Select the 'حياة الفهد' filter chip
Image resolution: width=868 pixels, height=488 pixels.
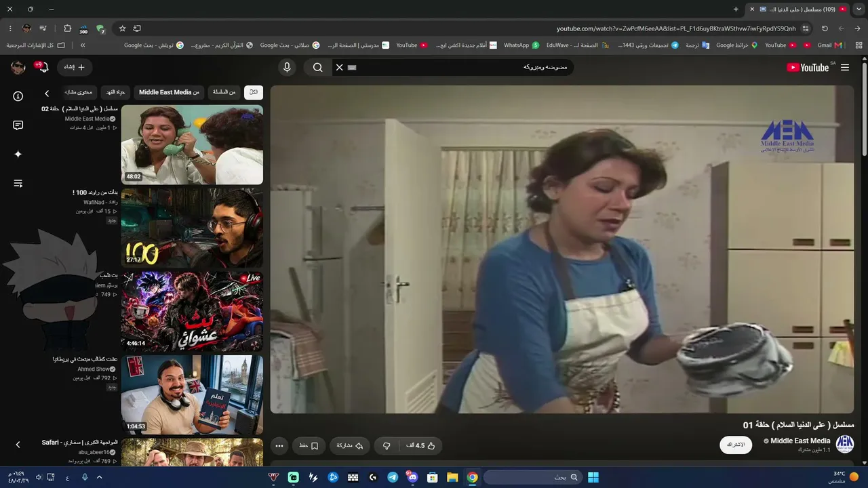point(115,92)
